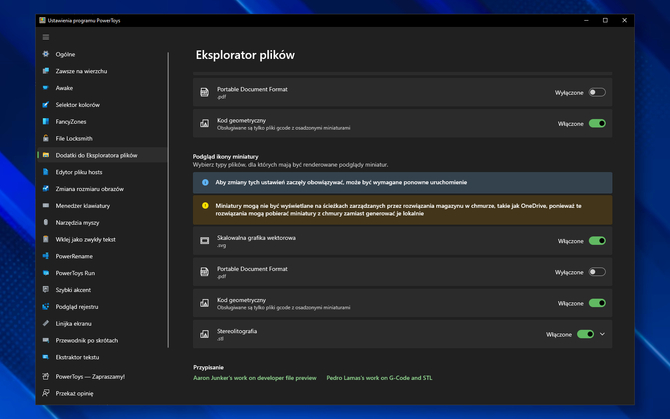Click the Narzędzia myszy icon
The image size is (670, 419).
[46, 223]
